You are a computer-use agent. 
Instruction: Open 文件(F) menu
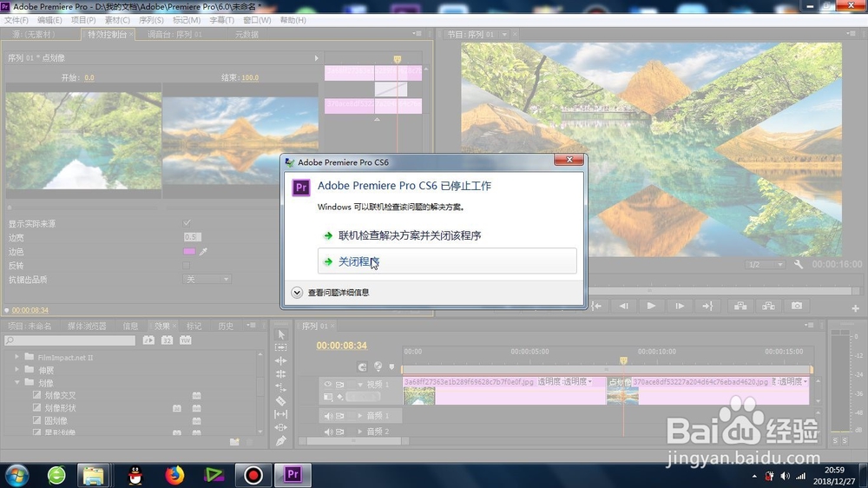point(16,20)
